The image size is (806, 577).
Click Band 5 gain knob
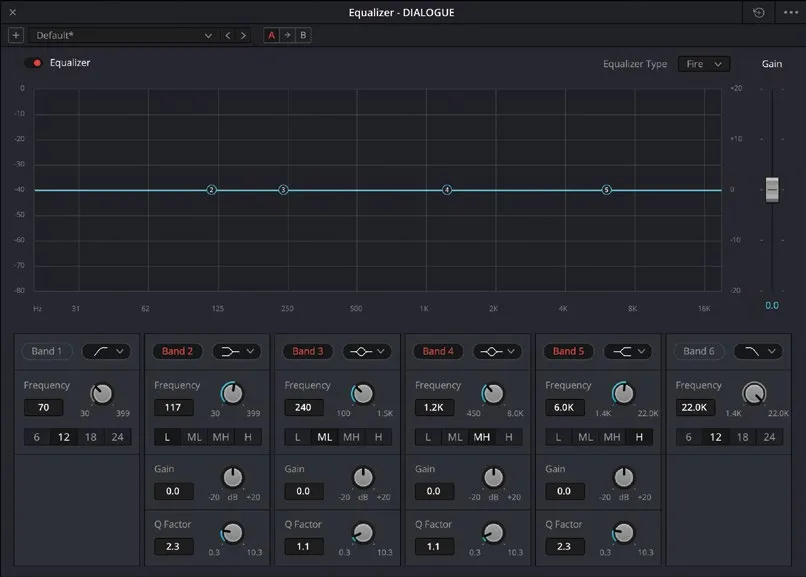pos(624,478)
